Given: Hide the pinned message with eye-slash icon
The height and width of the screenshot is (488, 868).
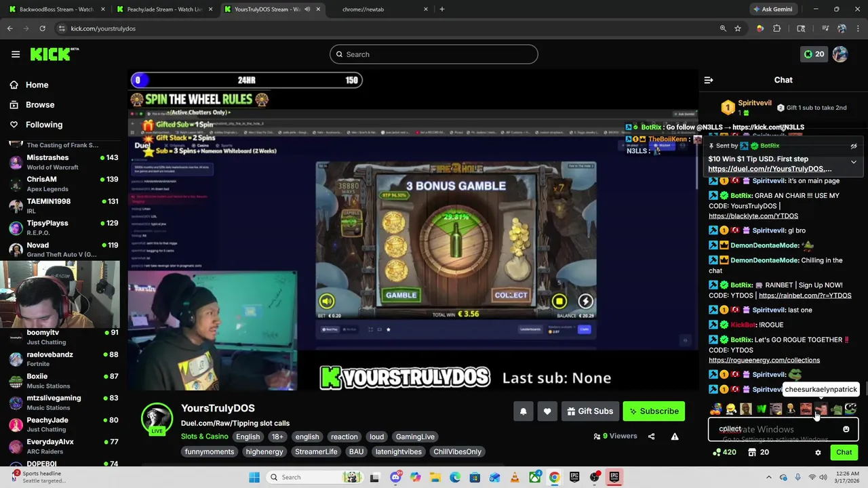Looking at the screenshot, I should click(854, 146).
